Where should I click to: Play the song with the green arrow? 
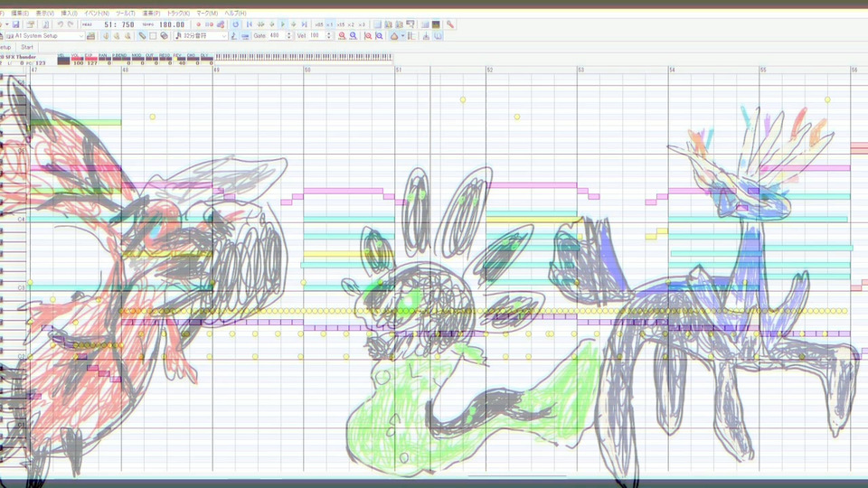[x=282, y=24]
